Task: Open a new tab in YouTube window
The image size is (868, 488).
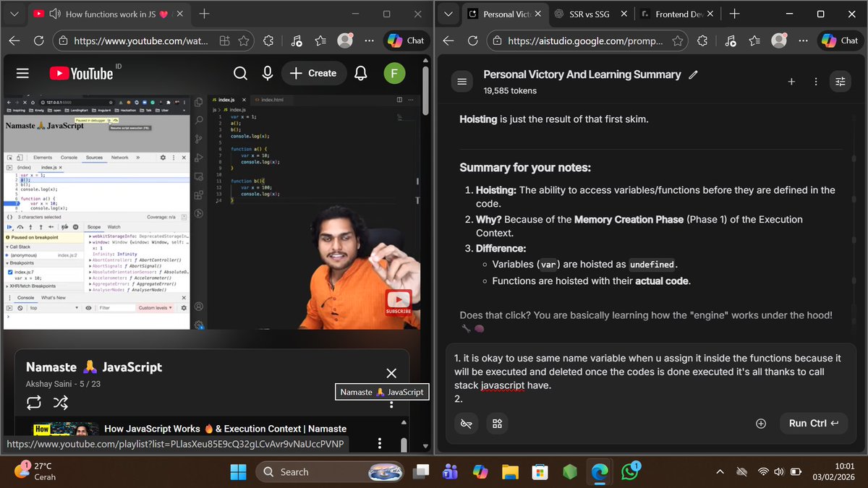Action: [x=205, y=14]
